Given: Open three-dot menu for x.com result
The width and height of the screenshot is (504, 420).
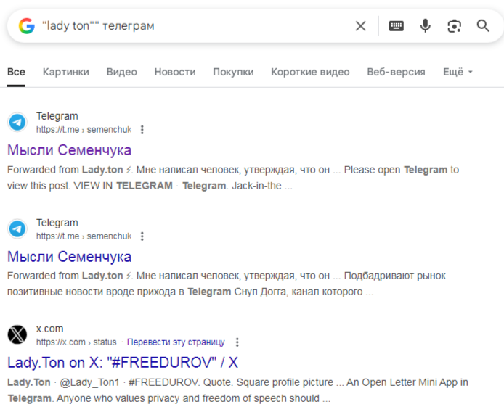Looking at the screenshot, I should click(237, 342).
